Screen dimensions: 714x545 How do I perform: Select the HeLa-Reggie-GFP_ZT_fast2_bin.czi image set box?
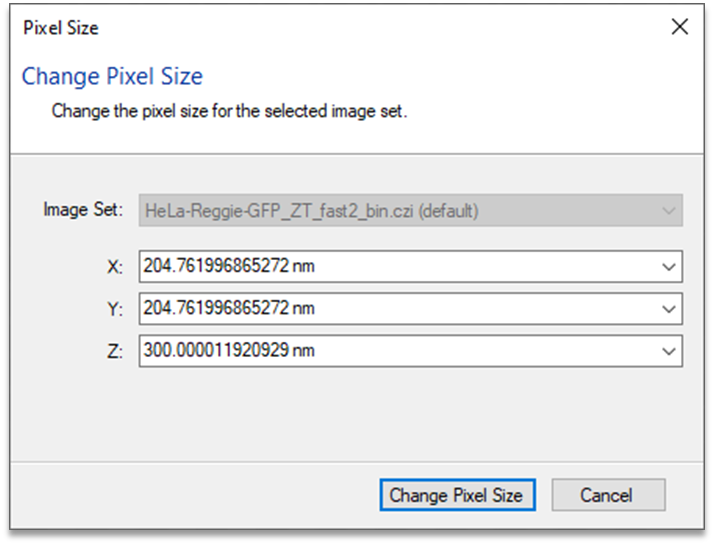(x=410, y=210)
